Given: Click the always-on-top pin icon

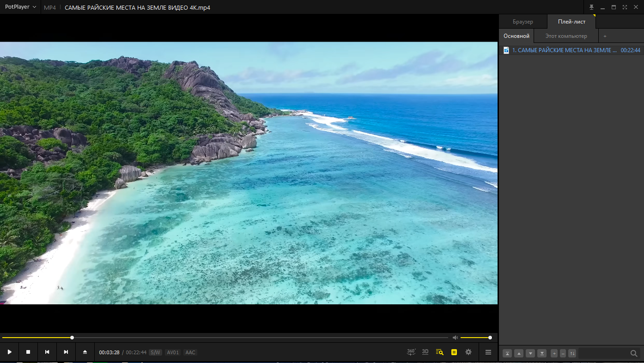Looking at the screenshot, I should 591,7.
